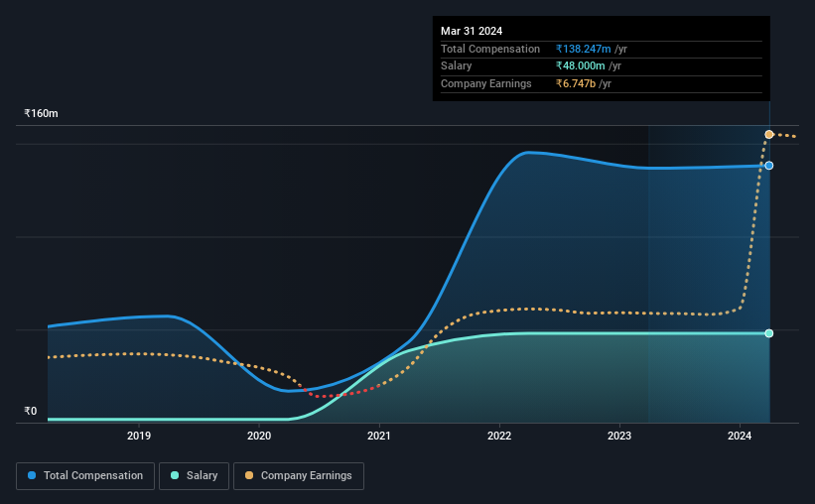Image resolution: width=815 pixels, height=504 pixels.
Task: Select the 2023 x-axis label
Action: tap(619, 436)
